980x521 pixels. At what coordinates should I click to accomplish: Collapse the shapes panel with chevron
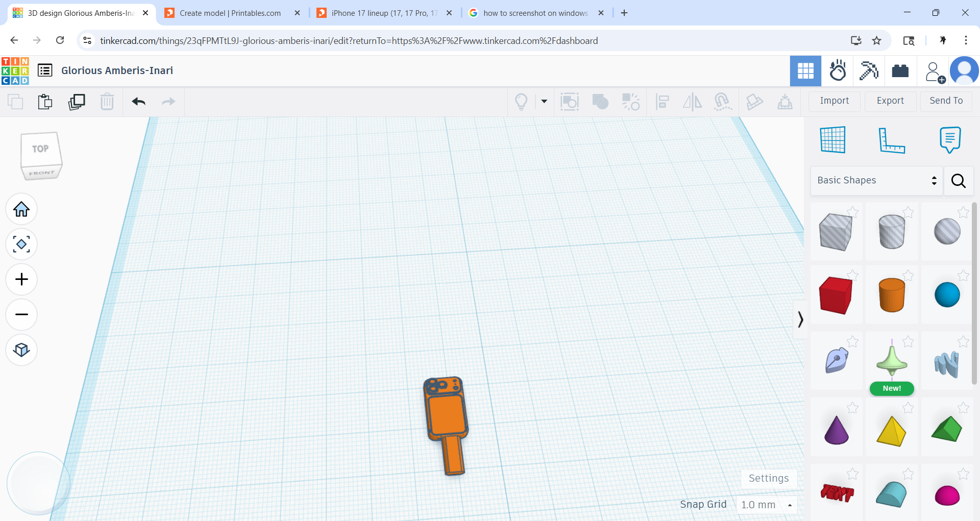(x=800, y=320)
